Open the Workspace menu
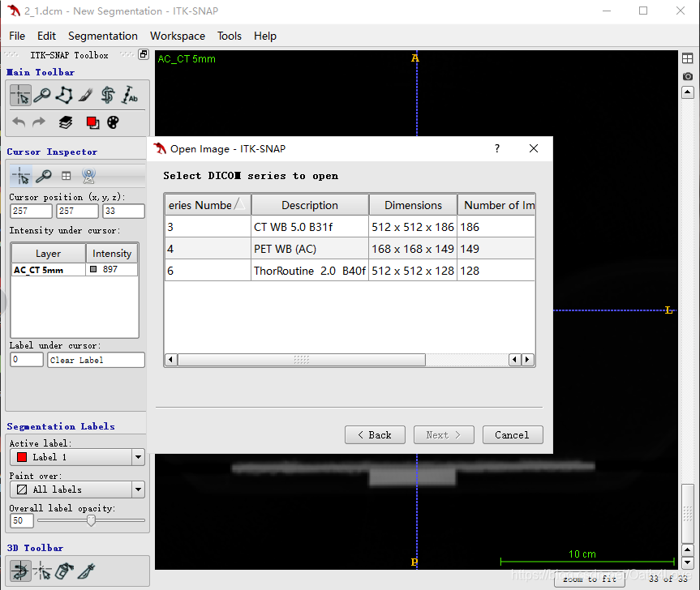 pos(178,36)
